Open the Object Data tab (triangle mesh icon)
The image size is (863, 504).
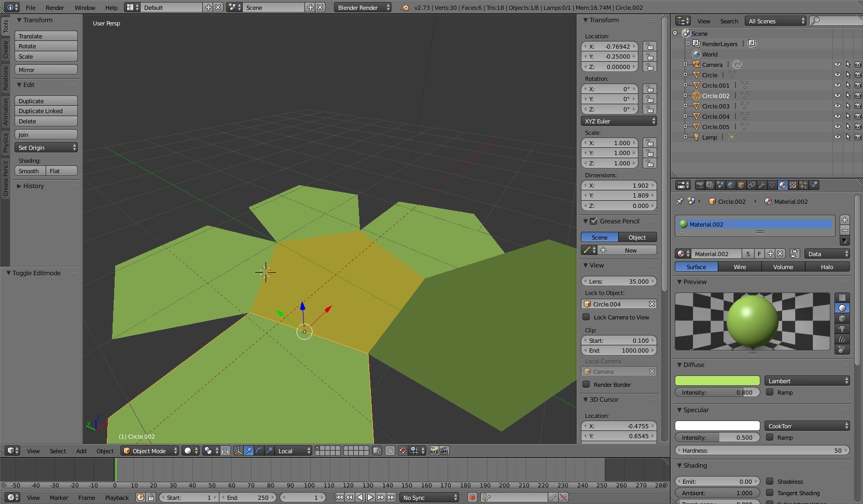pos(772,185)
